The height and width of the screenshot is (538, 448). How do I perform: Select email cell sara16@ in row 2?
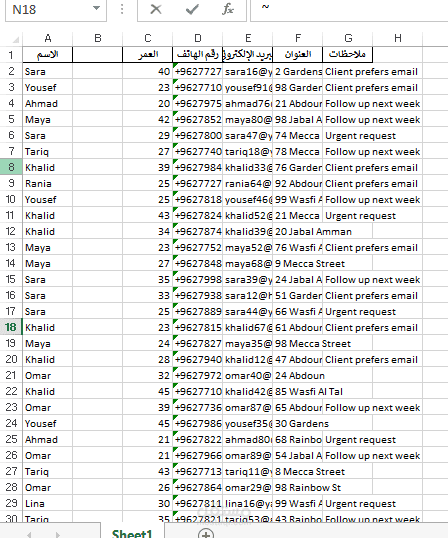coord(248,71)
